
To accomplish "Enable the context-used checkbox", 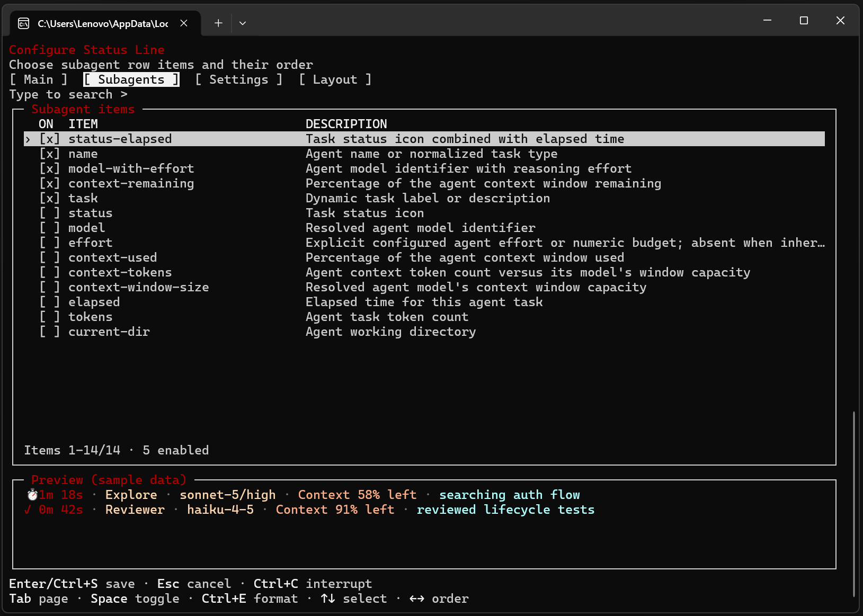I will point(50,257).
